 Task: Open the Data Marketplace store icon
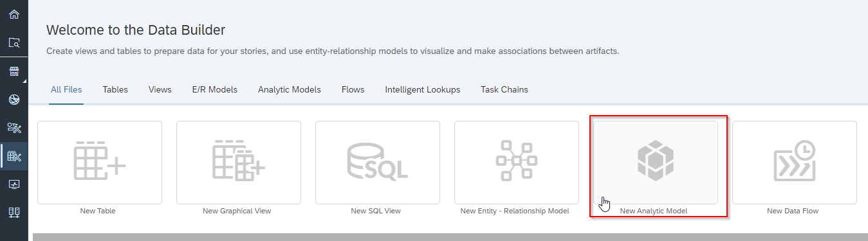[14, 71]
